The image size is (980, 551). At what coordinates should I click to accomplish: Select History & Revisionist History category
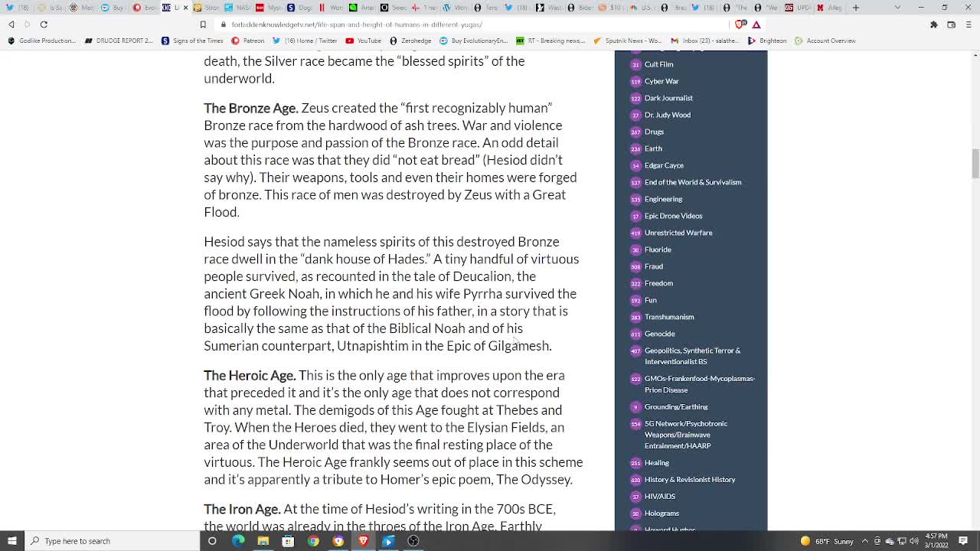pyautogui.click(x=690, y=480)
